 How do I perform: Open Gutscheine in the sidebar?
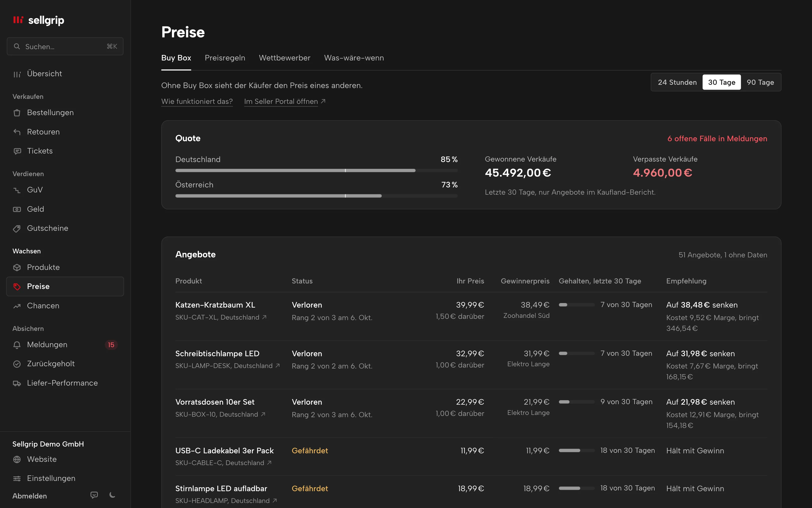(65, 228)
